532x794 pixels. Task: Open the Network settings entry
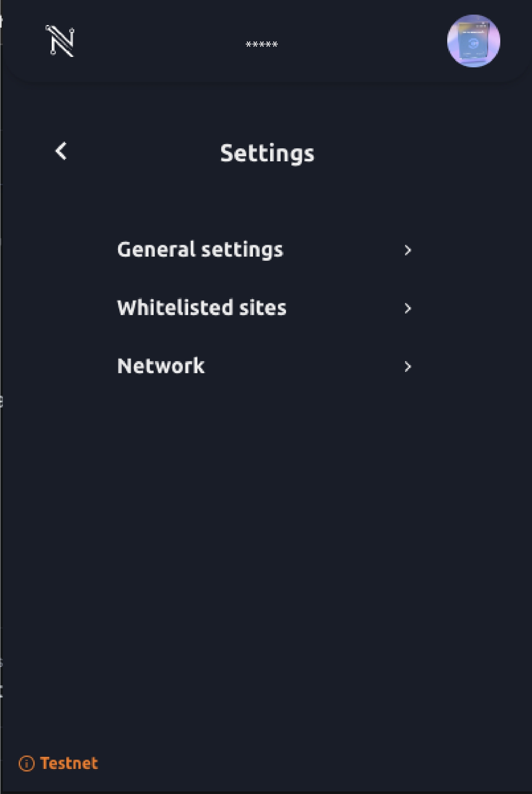(161, 366)
